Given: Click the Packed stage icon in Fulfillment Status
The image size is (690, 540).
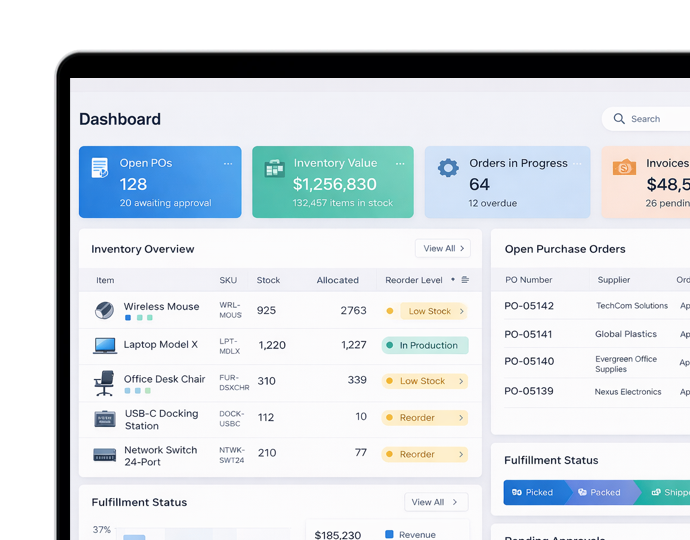Looking at the screenshot, I should point(582,492).
